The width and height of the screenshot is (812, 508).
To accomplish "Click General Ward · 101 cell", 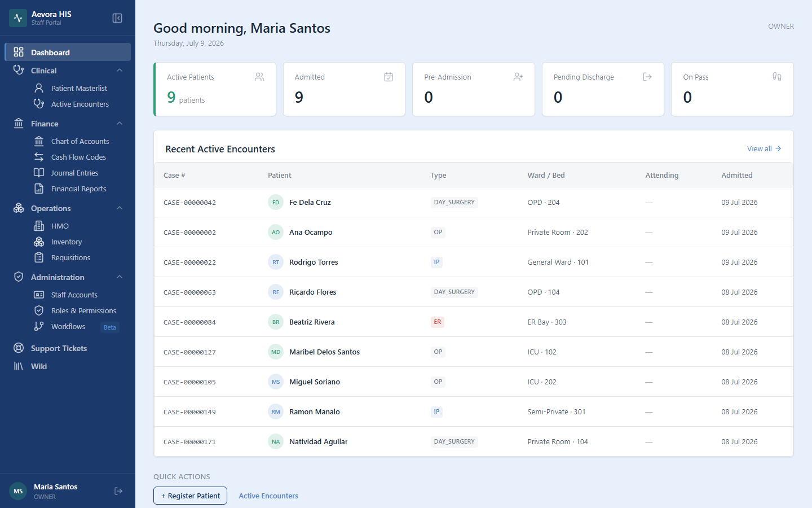I will [558, 262].
